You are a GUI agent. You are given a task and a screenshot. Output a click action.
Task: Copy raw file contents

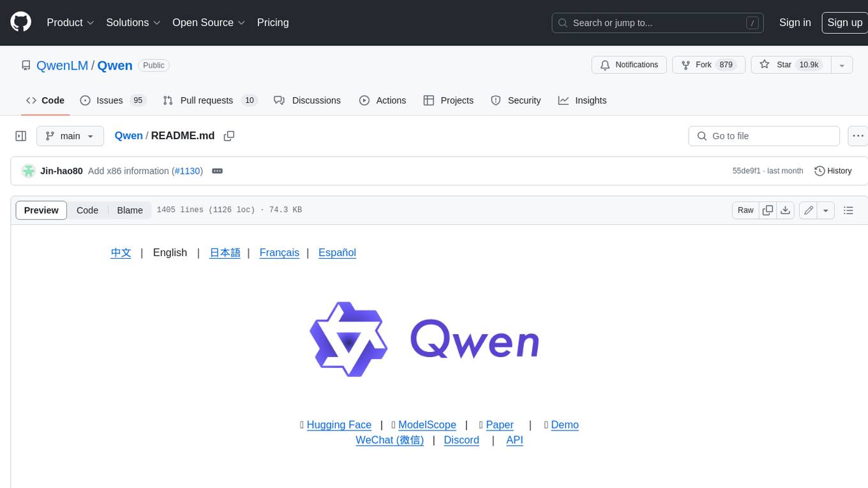click(768, 210)
